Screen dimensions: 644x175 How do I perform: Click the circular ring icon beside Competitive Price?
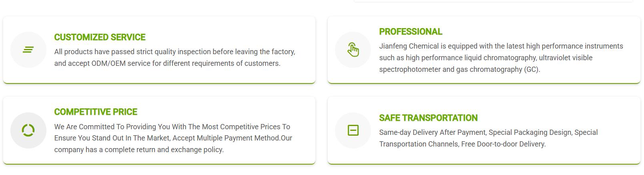(x=28, y=130)
